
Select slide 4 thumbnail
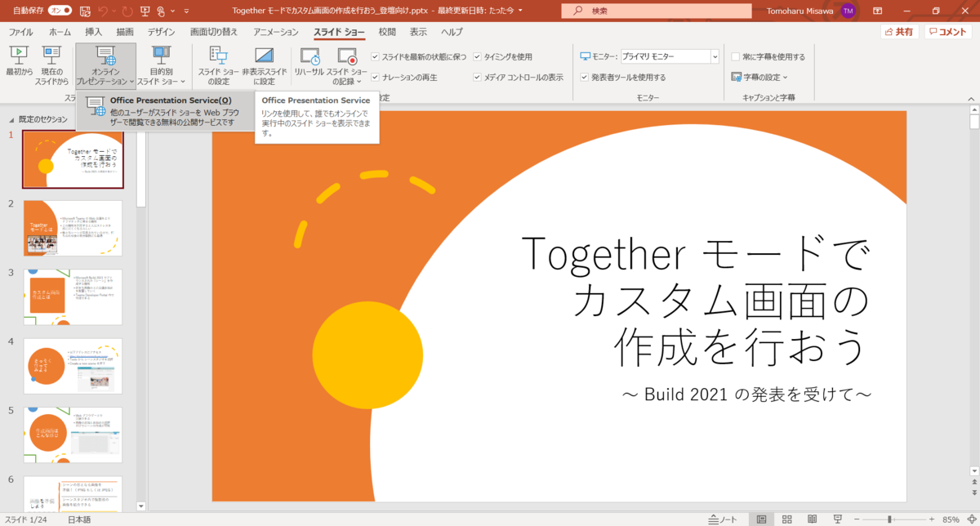click(x=73, y=366)
